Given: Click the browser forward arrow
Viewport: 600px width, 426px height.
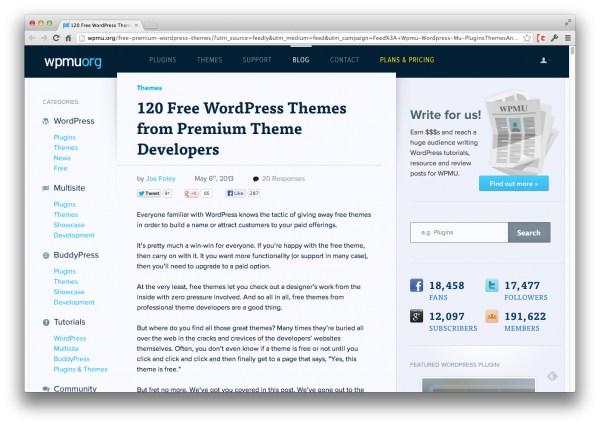Looking at the screenshot, I should coord(44,38).
